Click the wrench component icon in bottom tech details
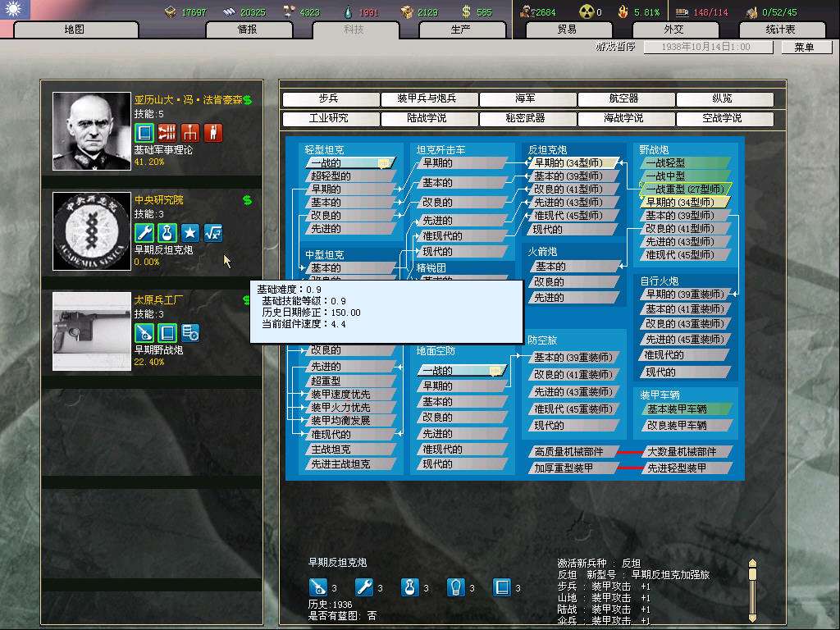 coord(363,587)
